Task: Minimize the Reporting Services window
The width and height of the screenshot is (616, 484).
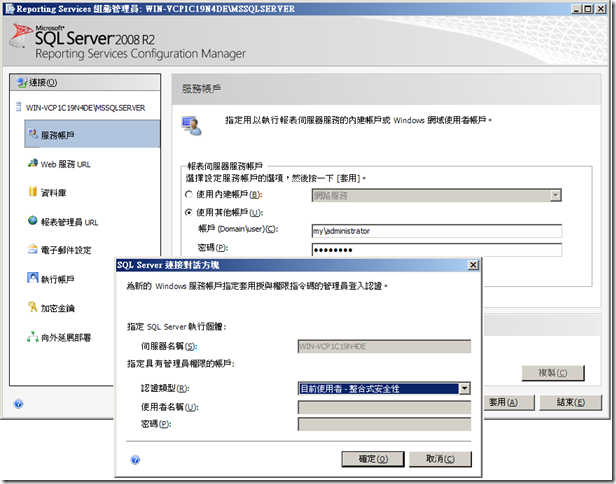Action: click(x=576, y=9)
